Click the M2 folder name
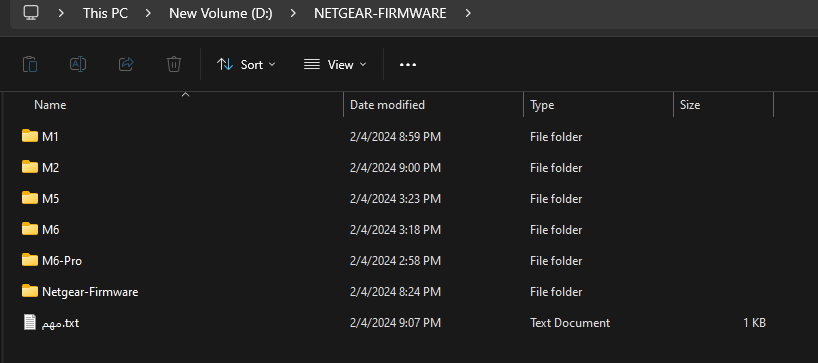Screen dimensions: 818x363 51,168
